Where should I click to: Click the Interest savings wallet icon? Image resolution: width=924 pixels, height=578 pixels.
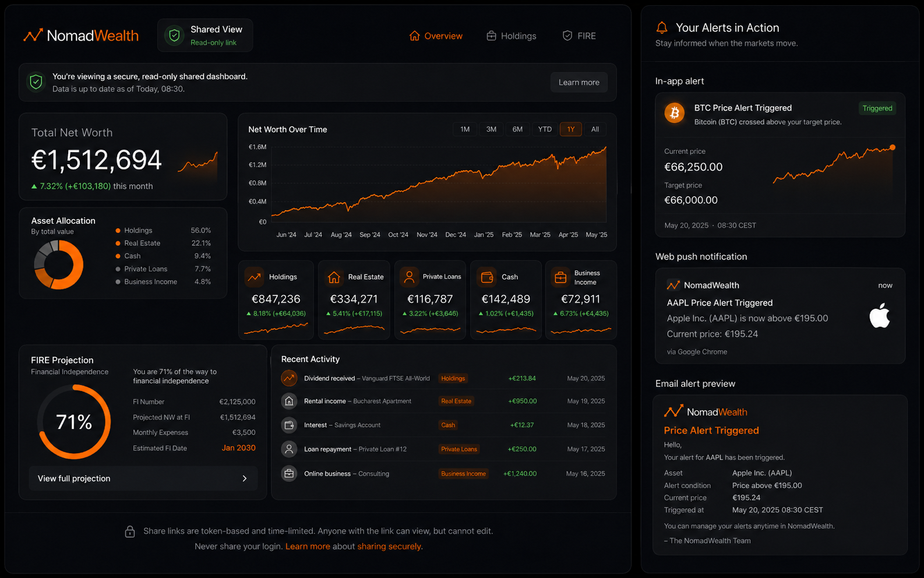(289, 425)
